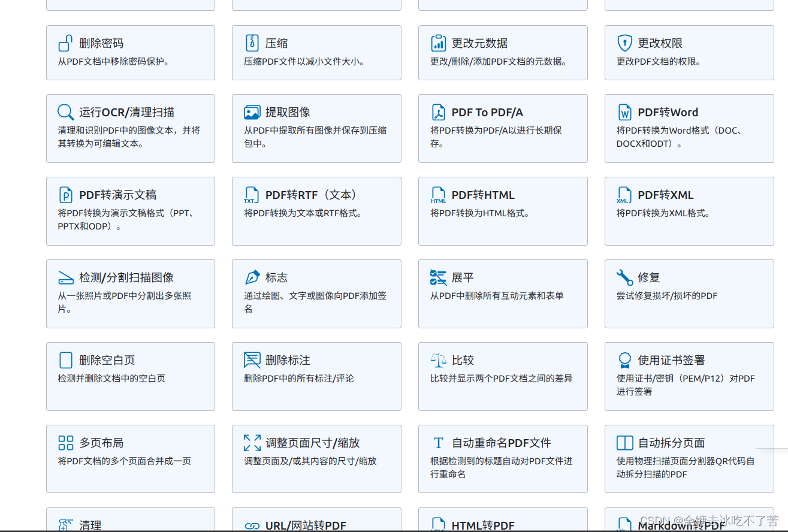Click description 删除PDF中的所有标注/评论
Screen dimensions: 788x532
pyautogui.click(x=299, y=378)
